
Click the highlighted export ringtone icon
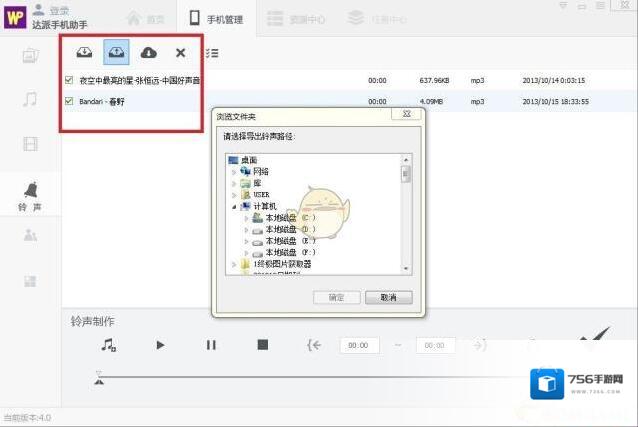pyautogui.click(x=117, y=52)
